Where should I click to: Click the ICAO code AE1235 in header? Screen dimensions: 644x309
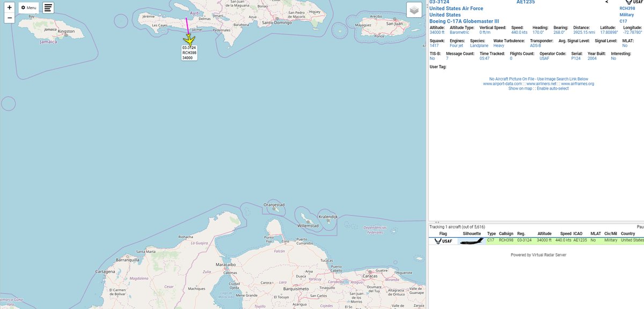coord(526,2)
